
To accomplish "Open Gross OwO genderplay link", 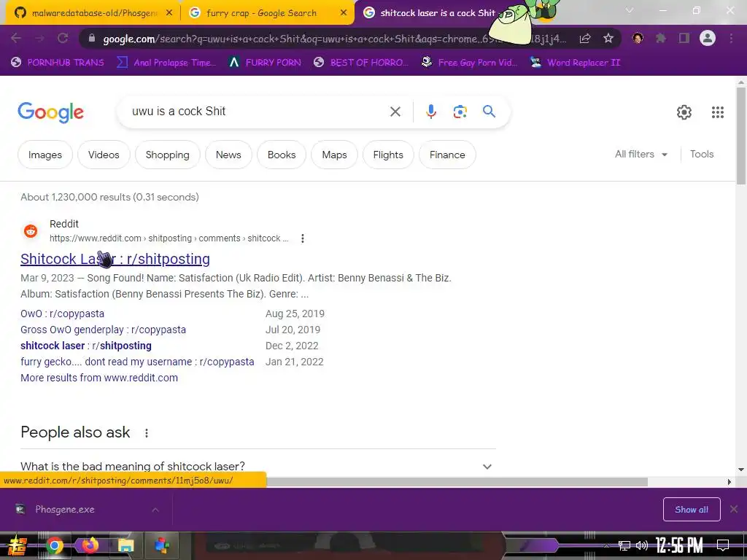I will 104,330.
